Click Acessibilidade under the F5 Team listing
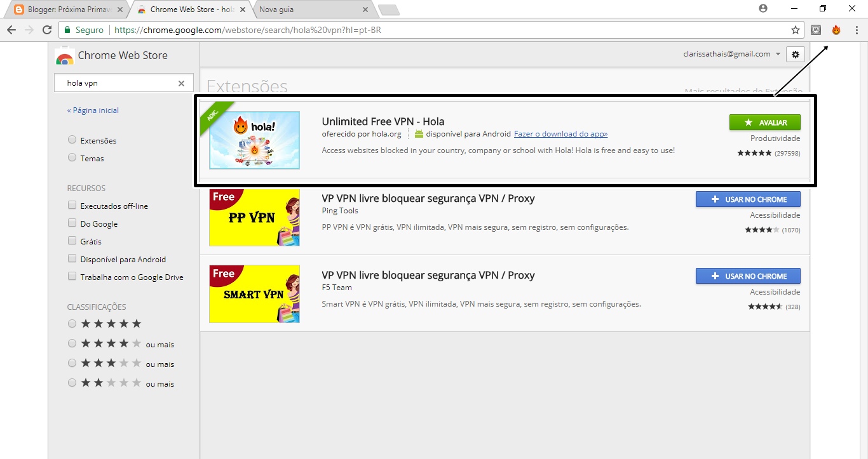Image resolution: width=868 pixels, height=459 pixels. click(775, 292)
